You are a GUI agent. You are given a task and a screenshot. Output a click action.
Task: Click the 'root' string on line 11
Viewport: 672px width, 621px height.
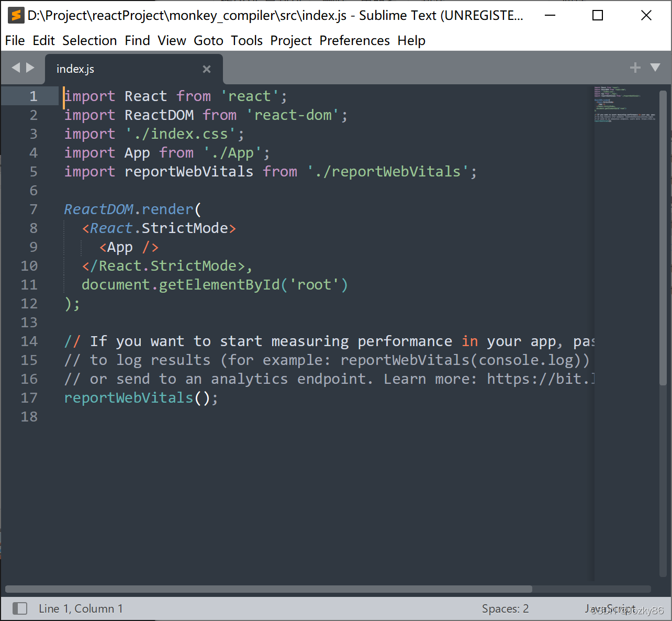coord(315,285)
